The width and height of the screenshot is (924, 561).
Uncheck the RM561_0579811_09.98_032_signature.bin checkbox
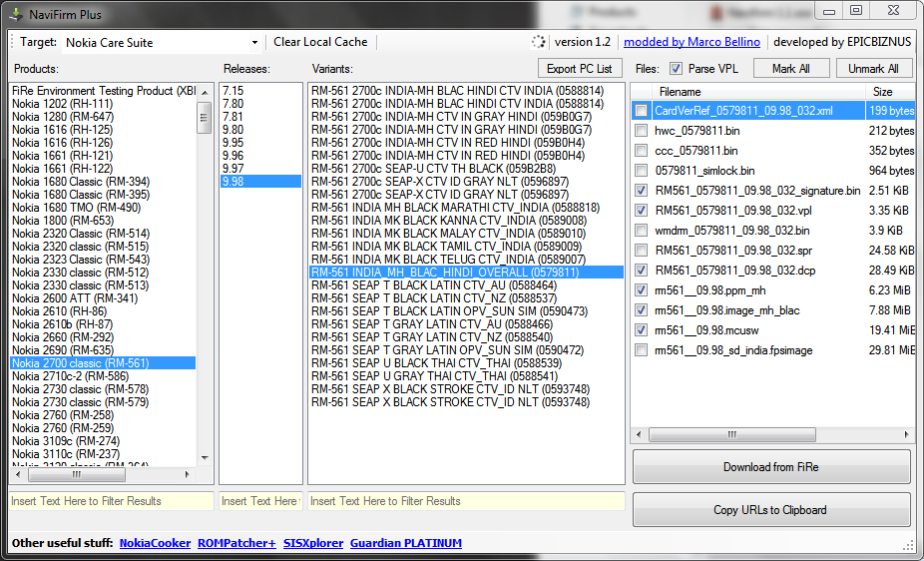[642, 191]
